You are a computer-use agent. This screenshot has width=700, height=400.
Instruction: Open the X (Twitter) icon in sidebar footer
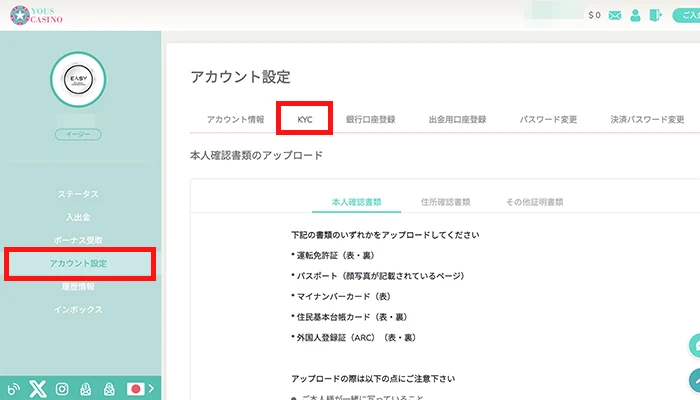tap(38, 389)
